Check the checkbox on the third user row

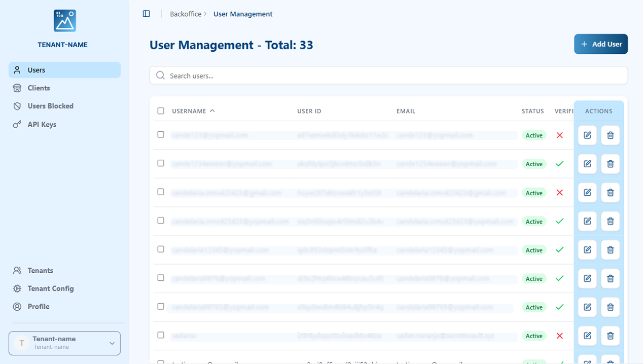click(161, 192)
